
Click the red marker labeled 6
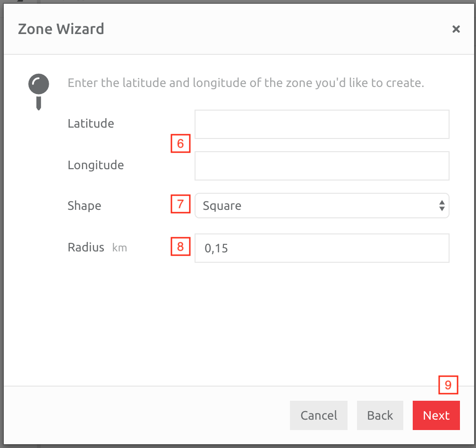point(180,143)
